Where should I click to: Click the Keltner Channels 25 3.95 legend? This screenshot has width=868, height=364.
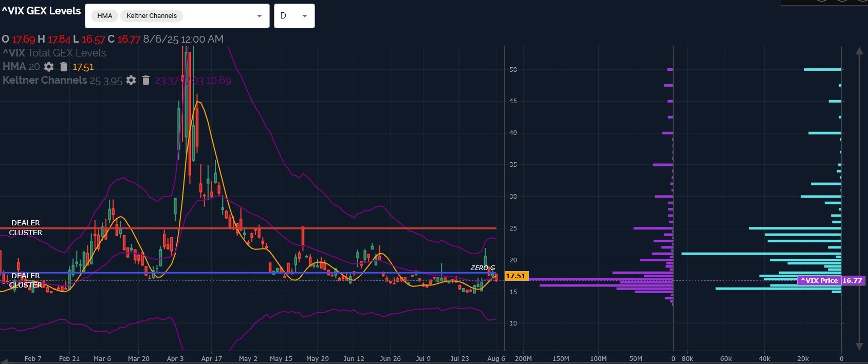click(62, 80)
